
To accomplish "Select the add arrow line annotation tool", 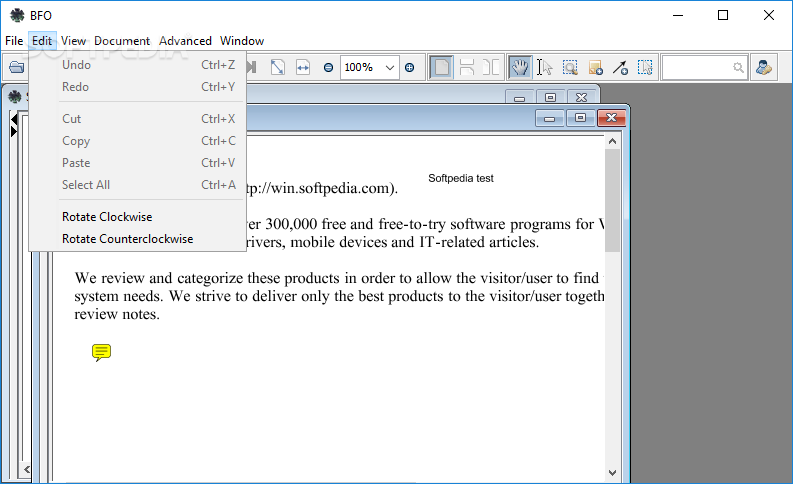I will pyautogui.click(x=620, y=67).
